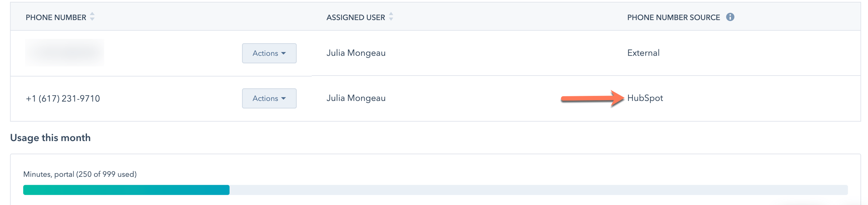Click the ASSIGNED USER column header
868x205 pixels.
[x=355, y=17]
